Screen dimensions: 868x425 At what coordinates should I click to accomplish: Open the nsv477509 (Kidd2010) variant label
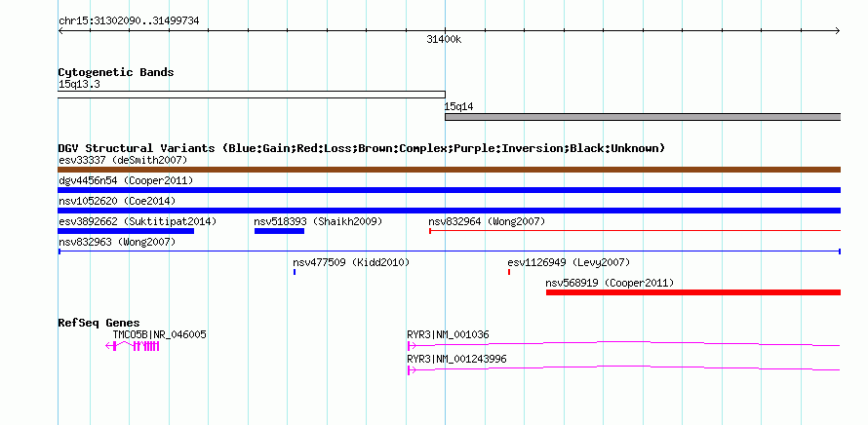click(351, 263)
